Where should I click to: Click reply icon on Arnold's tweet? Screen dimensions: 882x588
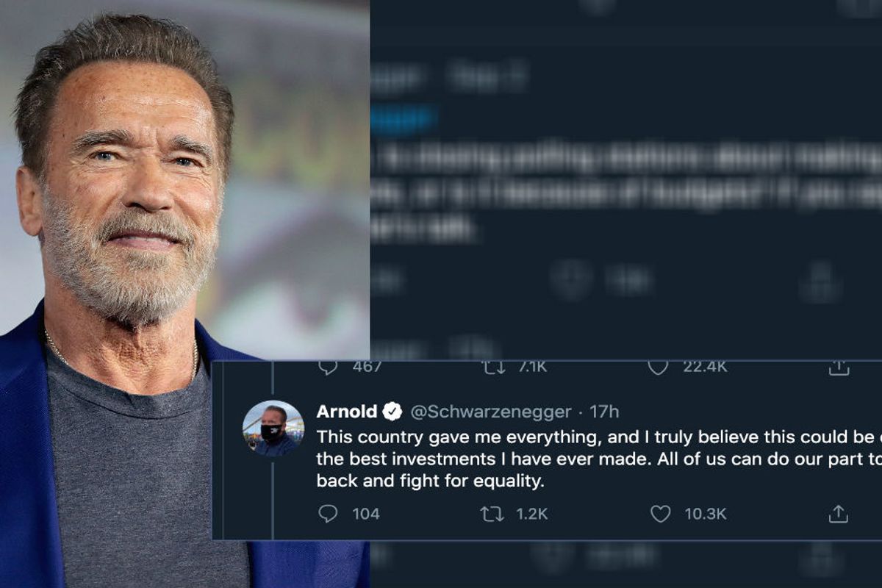[x=328, y=514]
